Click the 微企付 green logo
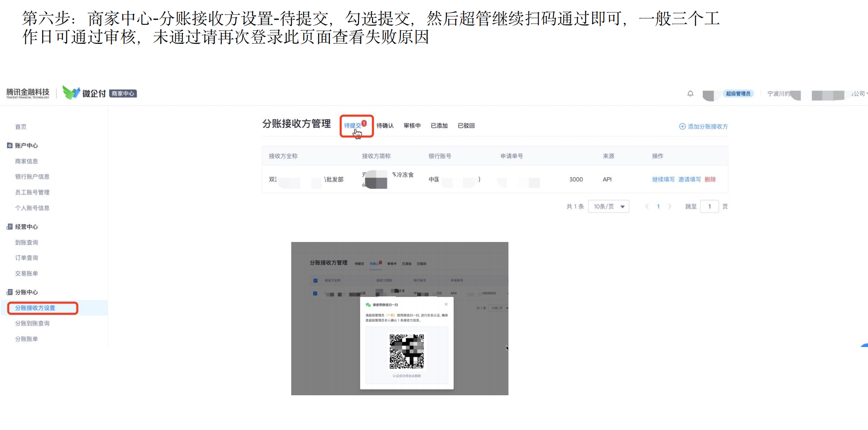Viewport: 868px width, 430px height. click(71, 93)
